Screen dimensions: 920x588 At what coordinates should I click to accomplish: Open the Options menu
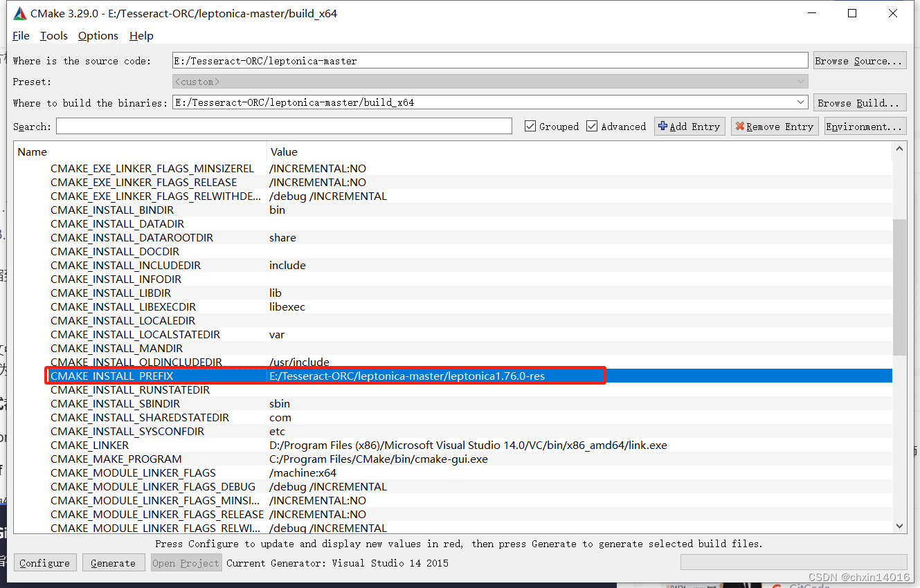pos(98,36)
